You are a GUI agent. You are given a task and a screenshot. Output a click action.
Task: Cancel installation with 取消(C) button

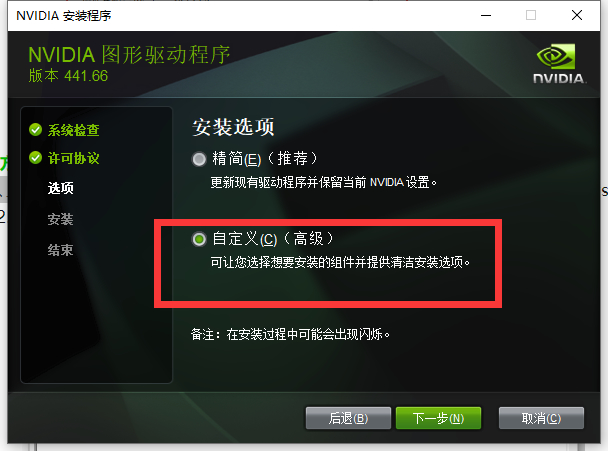(x=541, y=418)
